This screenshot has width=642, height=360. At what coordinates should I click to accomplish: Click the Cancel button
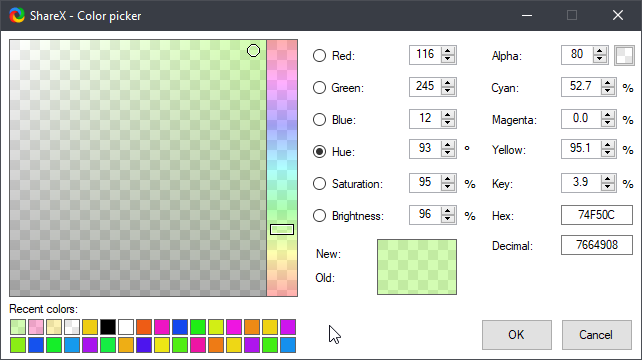pyautogui.click(x=597, y=335)
